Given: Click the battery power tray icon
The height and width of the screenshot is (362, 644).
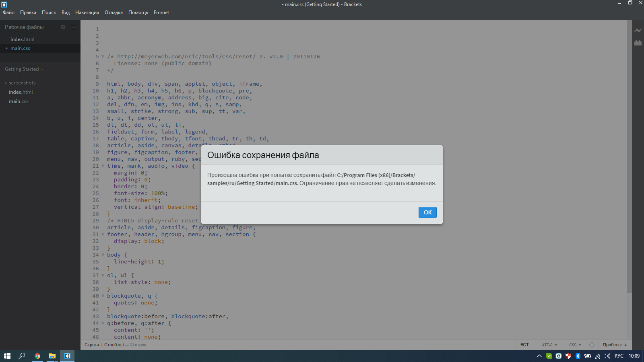Looking at the screenshot, I should pyautogui.click(x=588, y=356).
